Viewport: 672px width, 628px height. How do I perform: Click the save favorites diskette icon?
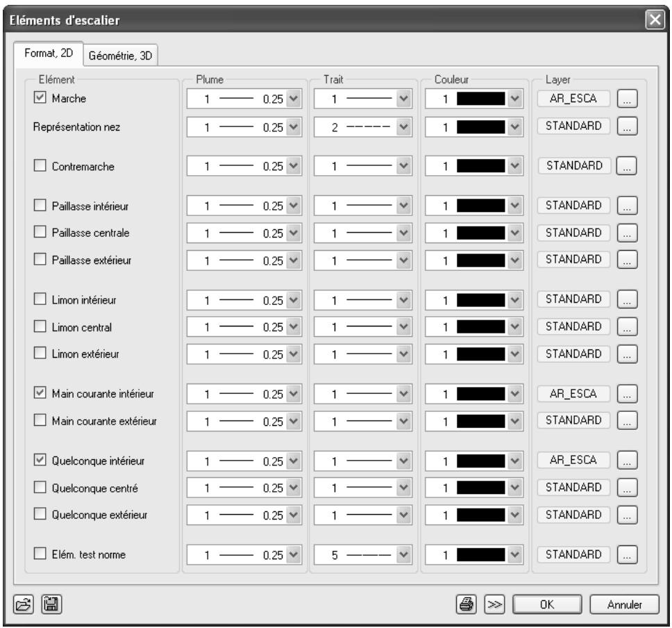tap(51, 604)
